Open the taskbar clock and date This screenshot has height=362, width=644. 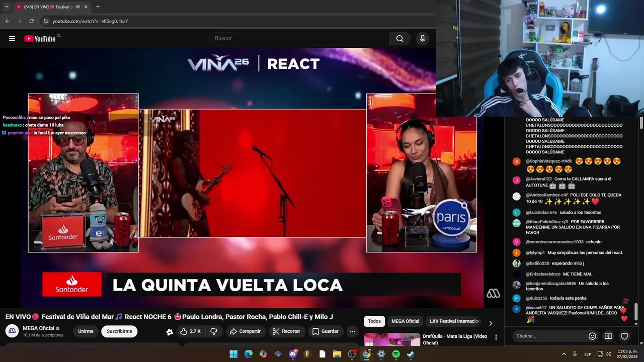tap(627, 354)
